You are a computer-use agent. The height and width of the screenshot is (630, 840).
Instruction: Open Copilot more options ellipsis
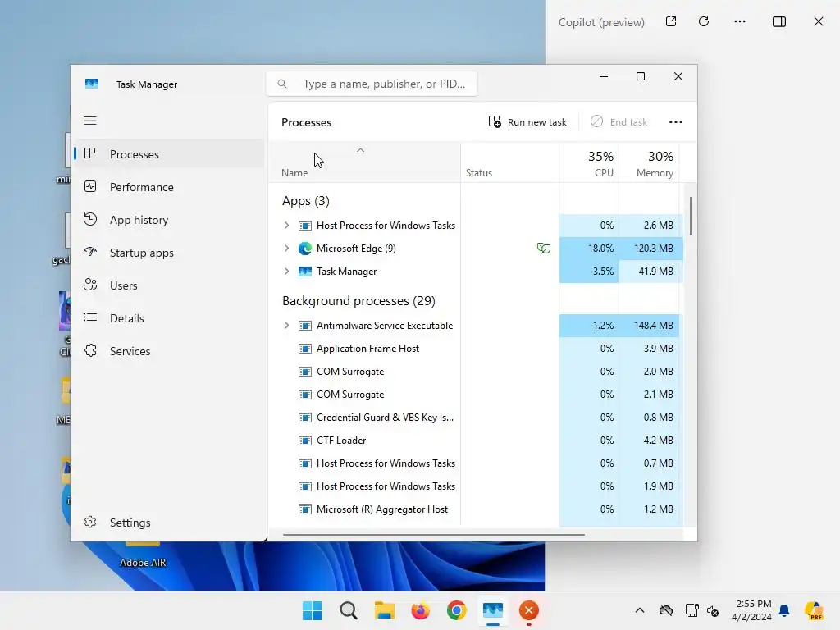coord(740,21)
